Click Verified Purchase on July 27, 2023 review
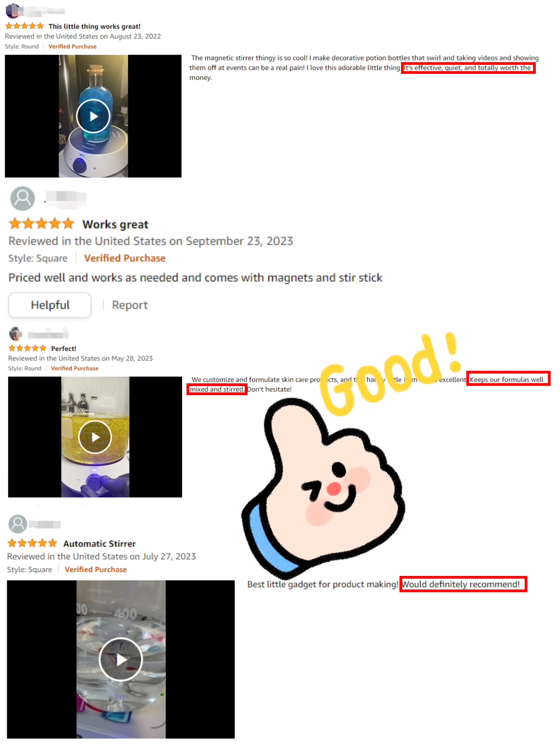 pos(95,569)
